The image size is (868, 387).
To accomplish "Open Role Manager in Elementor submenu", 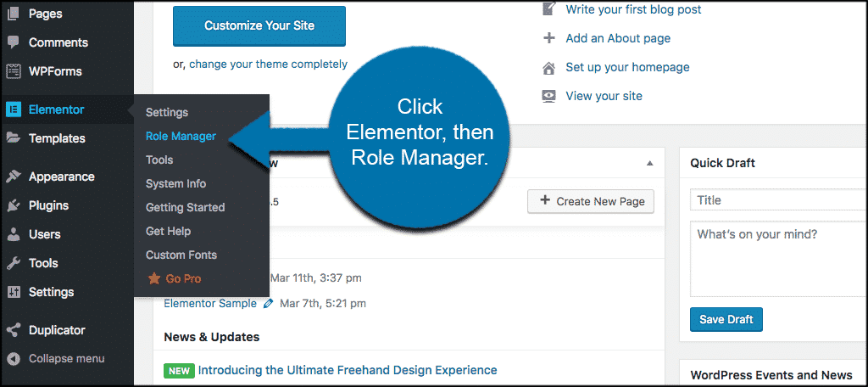I will click(x=181, y=136).
